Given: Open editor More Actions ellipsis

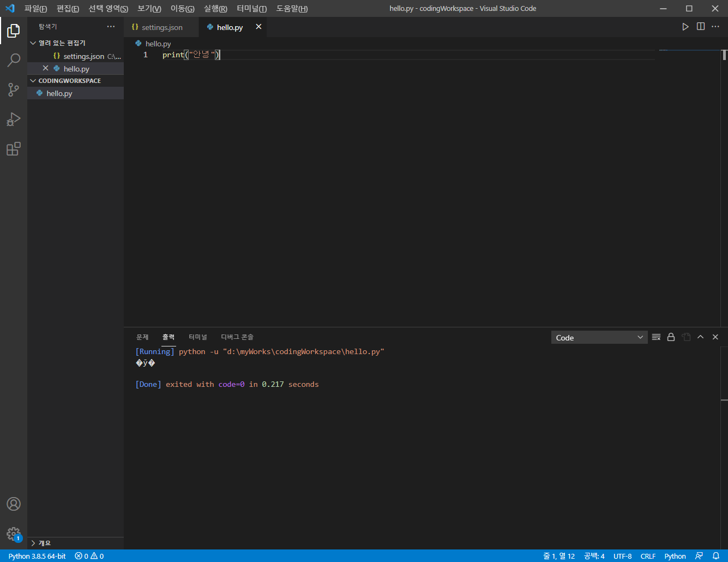Looking at the screenshot, I should point(715,27).
